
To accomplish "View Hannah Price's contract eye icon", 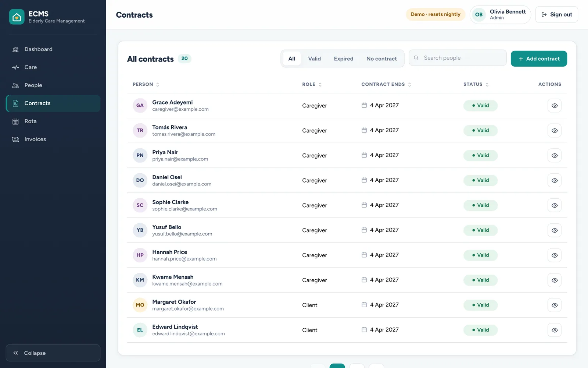I will [x=555, y=255].
